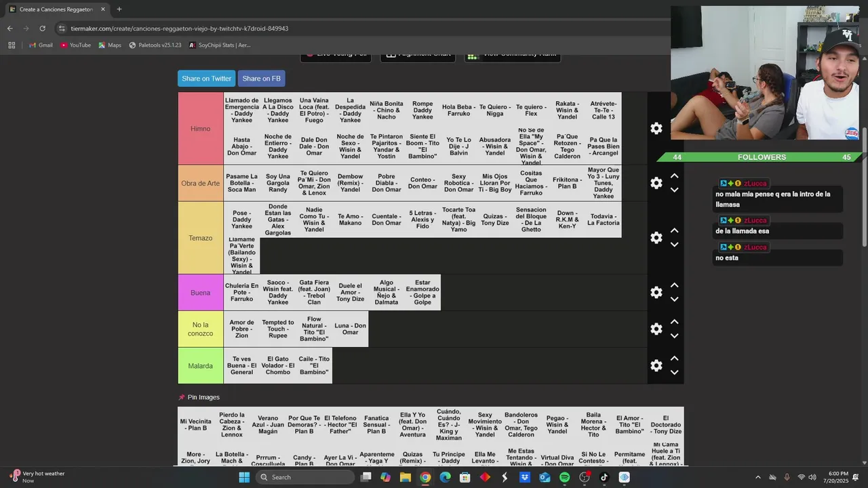Select the Himno tier label
868x488 pixels.
(200, 129)
